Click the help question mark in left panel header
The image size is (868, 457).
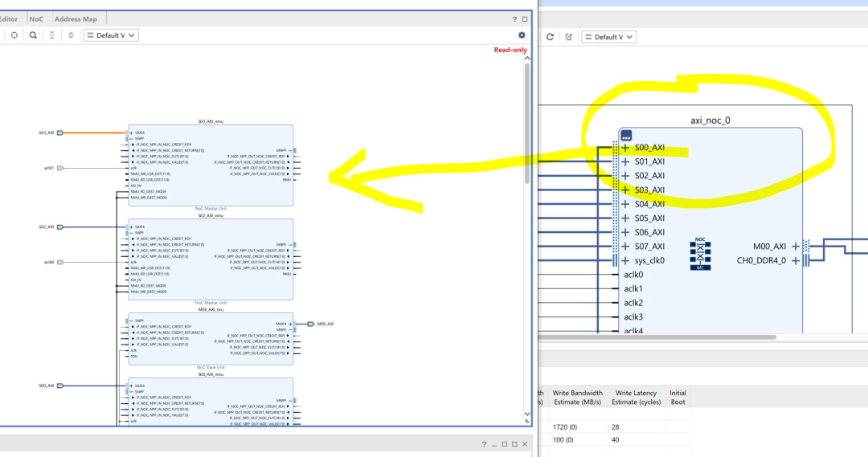tap(514, 18)
